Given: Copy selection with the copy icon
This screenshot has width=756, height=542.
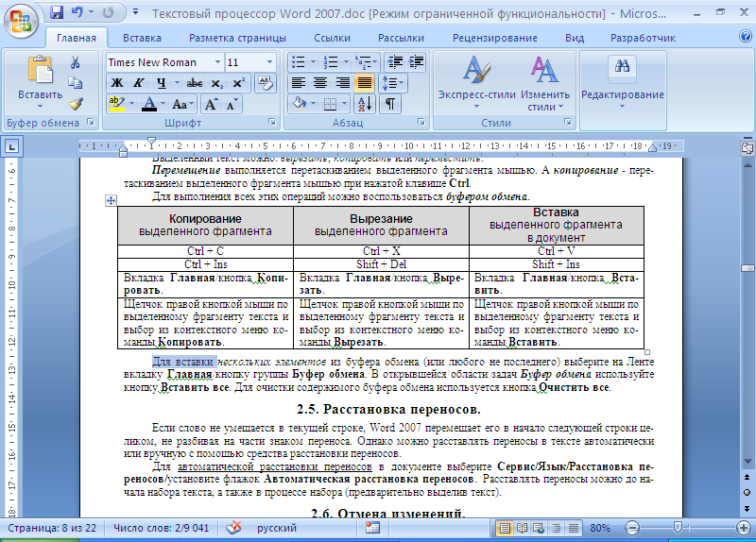Looking at the screenshot, I should coord(76,83).
